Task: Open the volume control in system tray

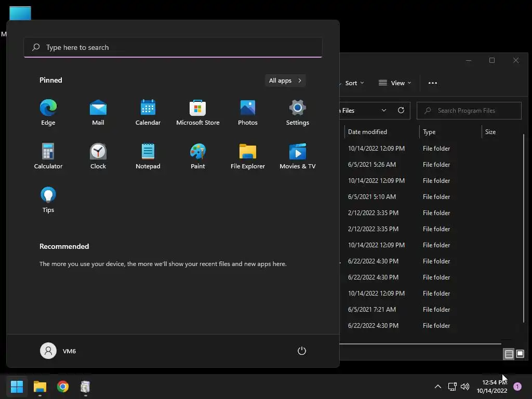Action: [x=465, y=387]
